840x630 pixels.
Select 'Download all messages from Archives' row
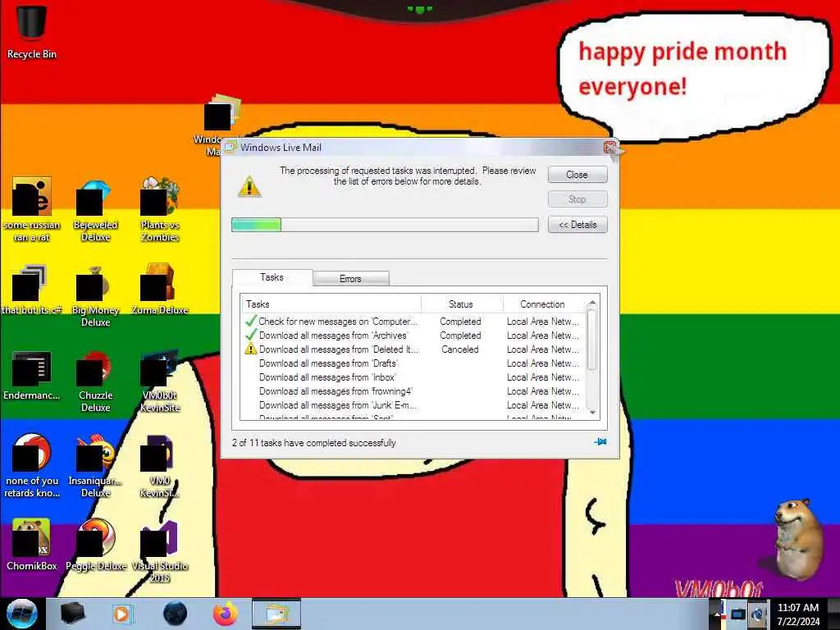[x=413, y=336]
